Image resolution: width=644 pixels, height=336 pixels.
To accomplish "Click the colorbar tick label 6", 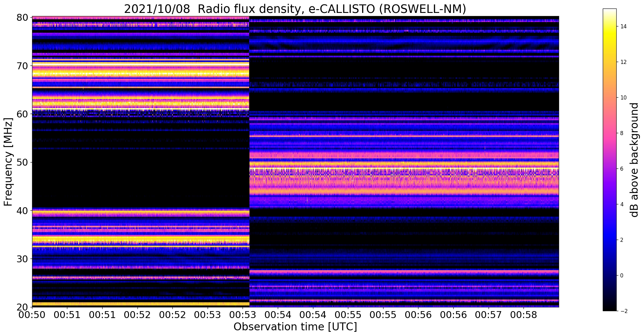I will pos(621,169).
